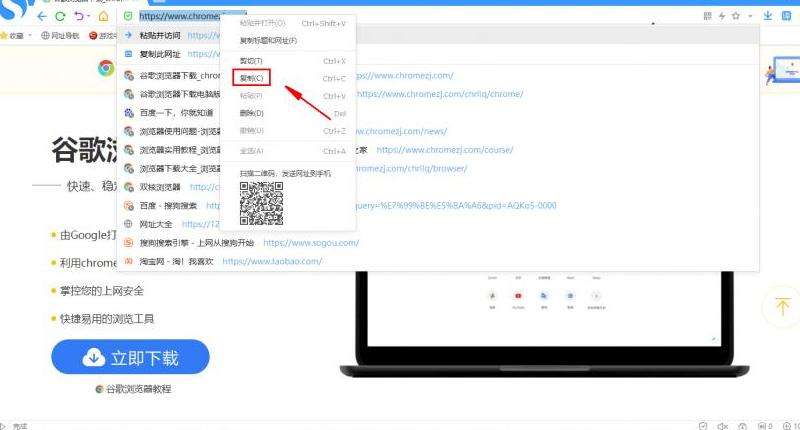Expand the dropdown arrow beside the star icon
Viewport: 800px width, 430px height.
pos(748,16)
